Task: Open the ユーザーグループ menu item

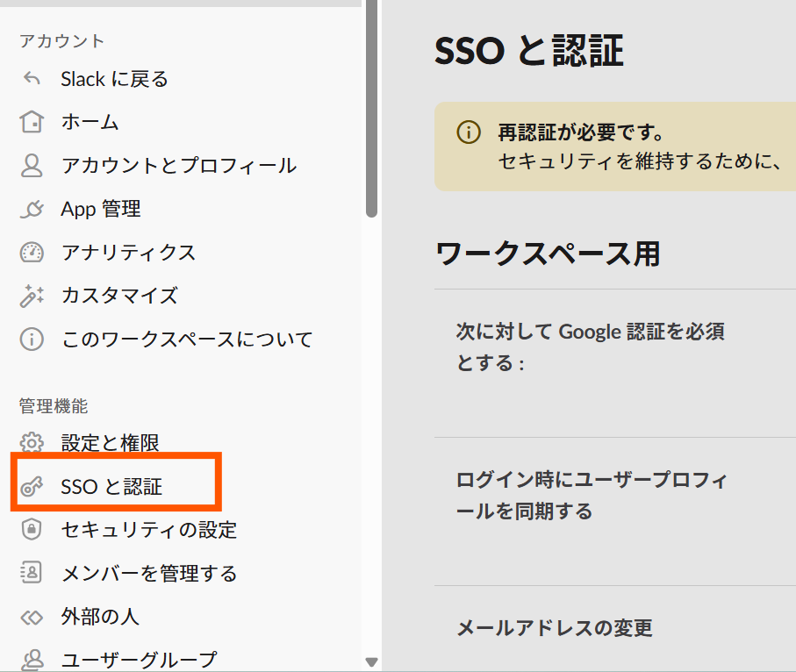Action: click(x=139, y=659)
